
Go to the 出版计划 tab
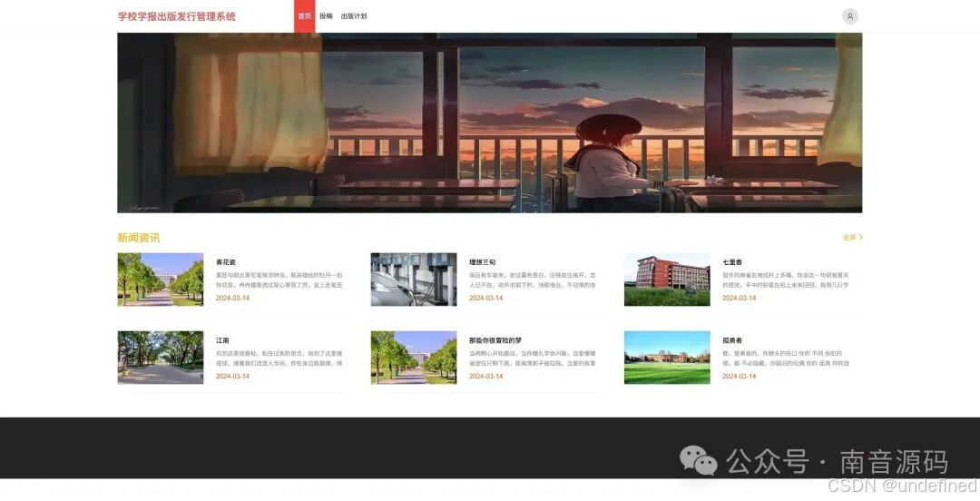[354, 16]
